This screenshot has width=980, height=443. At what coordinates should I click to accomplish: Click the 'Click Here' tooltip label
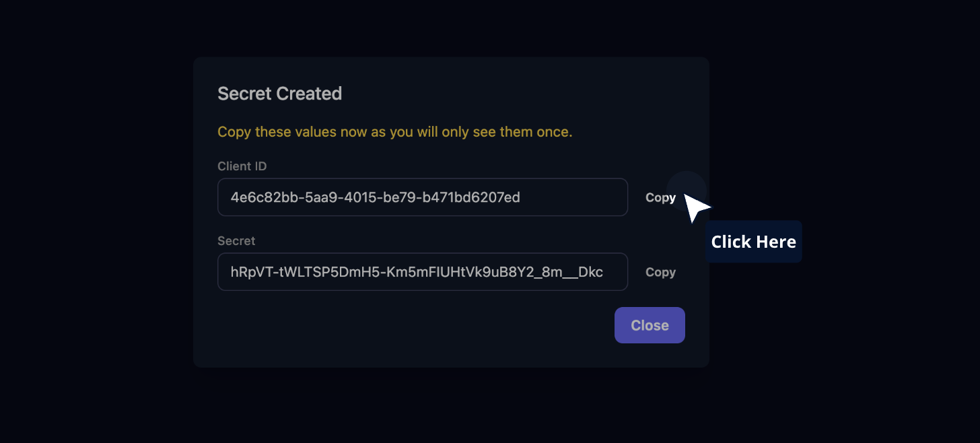pos(753,241)
